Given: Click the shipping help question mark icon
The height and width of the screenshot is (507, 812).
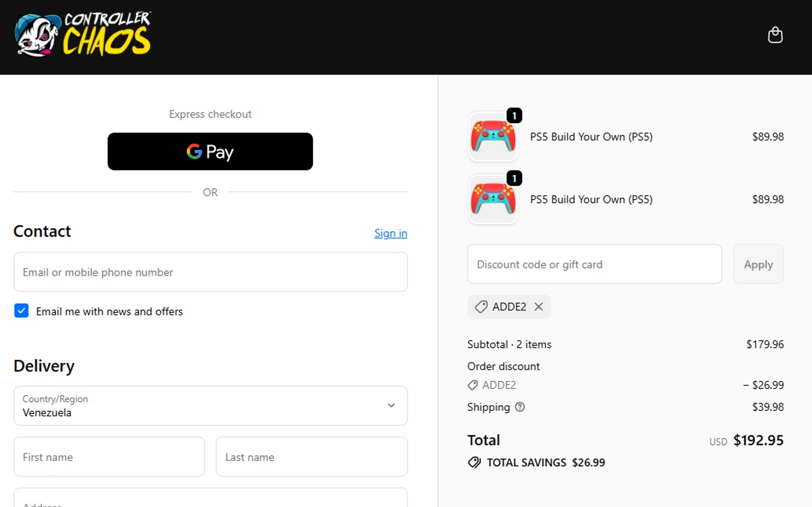Looking at the screenshot, I should coord(520,407).
